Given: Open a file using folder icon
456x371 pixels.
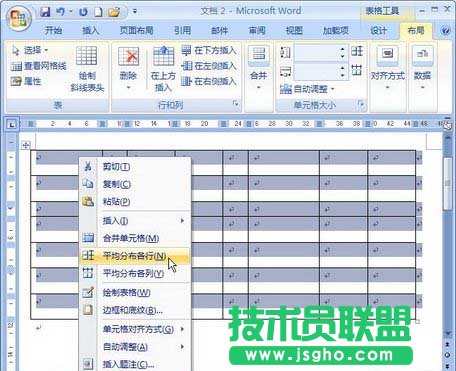Looking at the screenshot, I should tap(114, 12).
